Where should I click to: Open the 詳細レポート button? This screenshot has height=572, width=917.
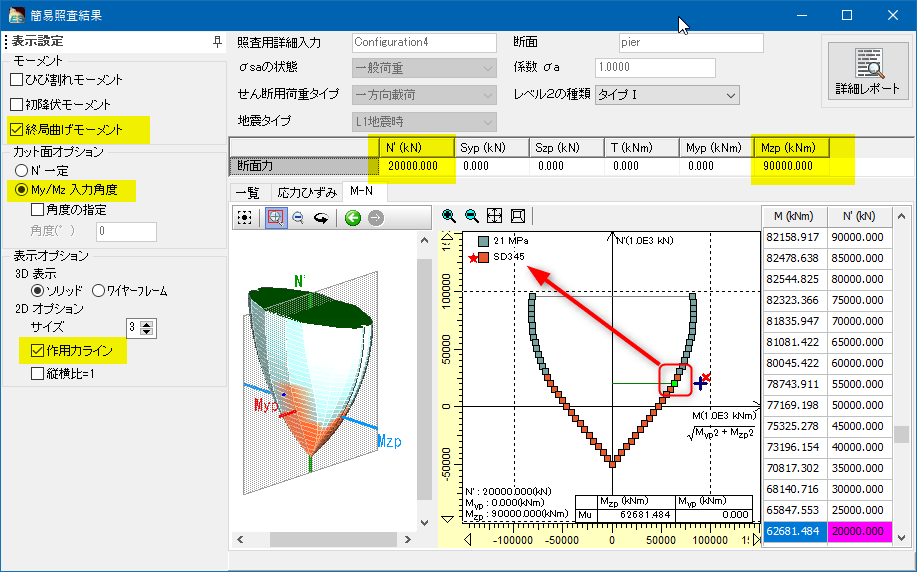[x=867, y=70]
